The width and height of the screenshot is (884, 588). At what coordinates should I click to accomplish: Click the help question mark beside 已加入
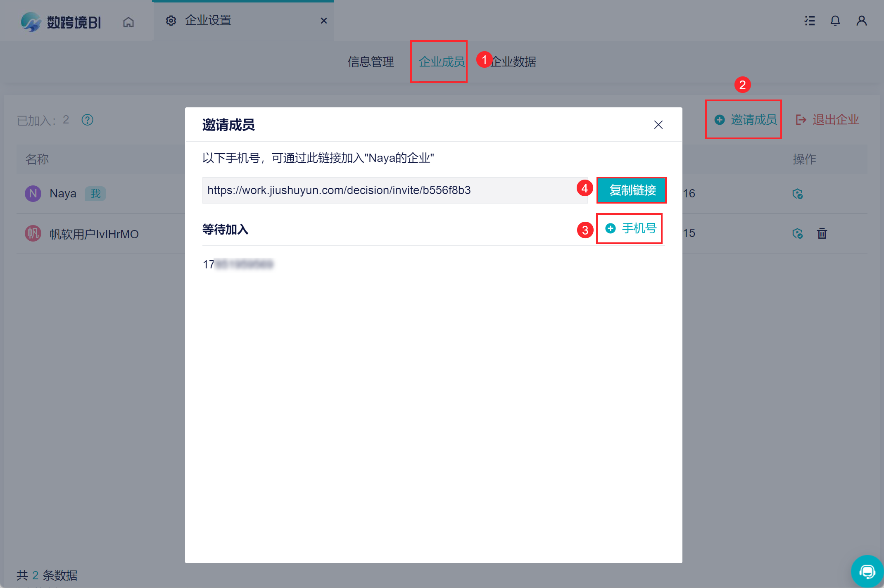pos(87,120)
